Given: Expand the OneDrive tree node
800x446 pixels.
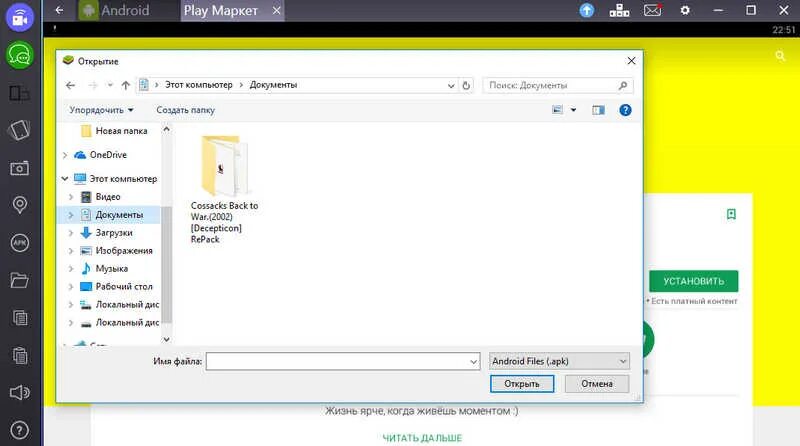Looking at the screenshot, I should coord(65,155).
